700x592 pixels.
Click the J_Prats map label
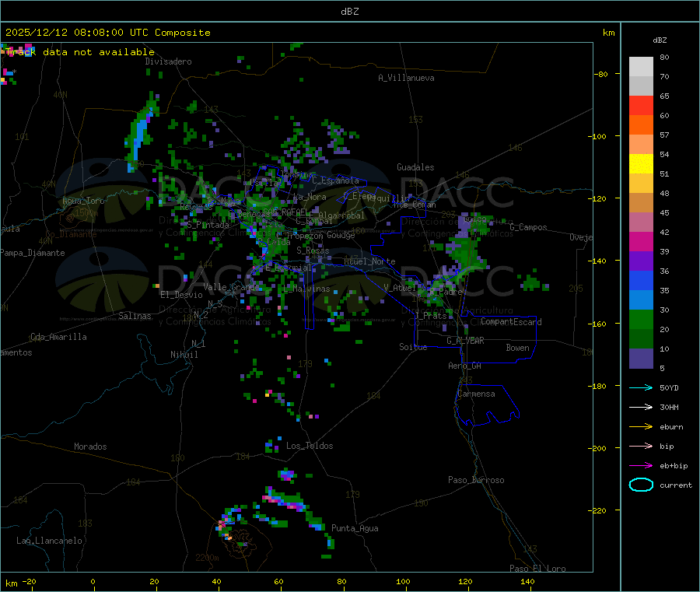click(430, 316)
